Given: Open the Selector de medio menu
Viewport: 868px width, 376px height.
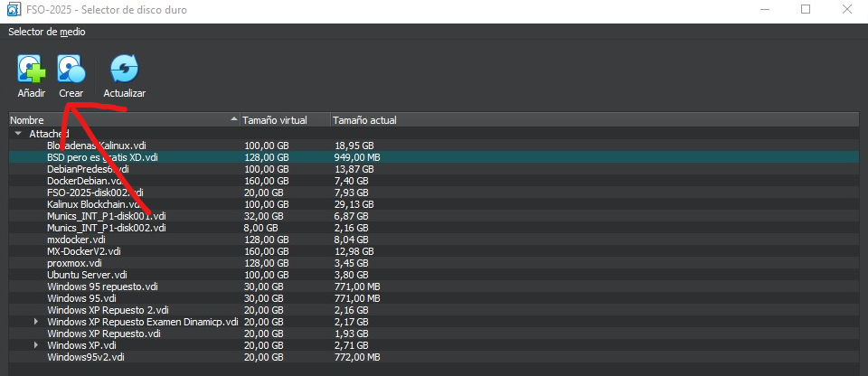Looking at the screenshot, I should [47, 32].
